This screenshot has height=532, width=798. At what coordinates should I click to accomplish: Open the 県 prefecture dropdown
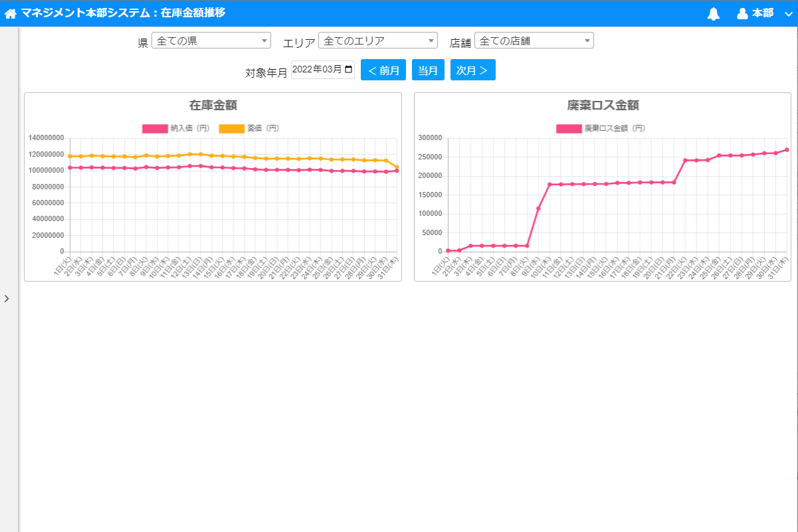(211, 41)
